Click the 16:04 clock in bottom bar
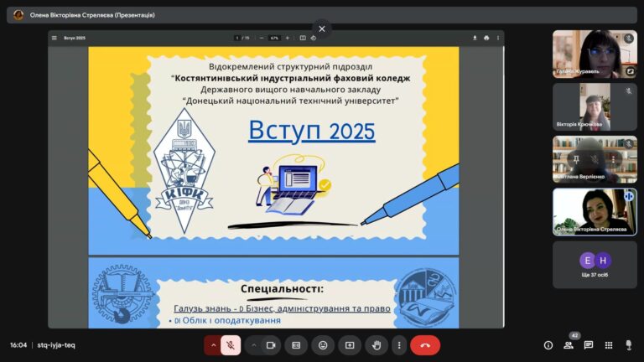 click(18, 345)
